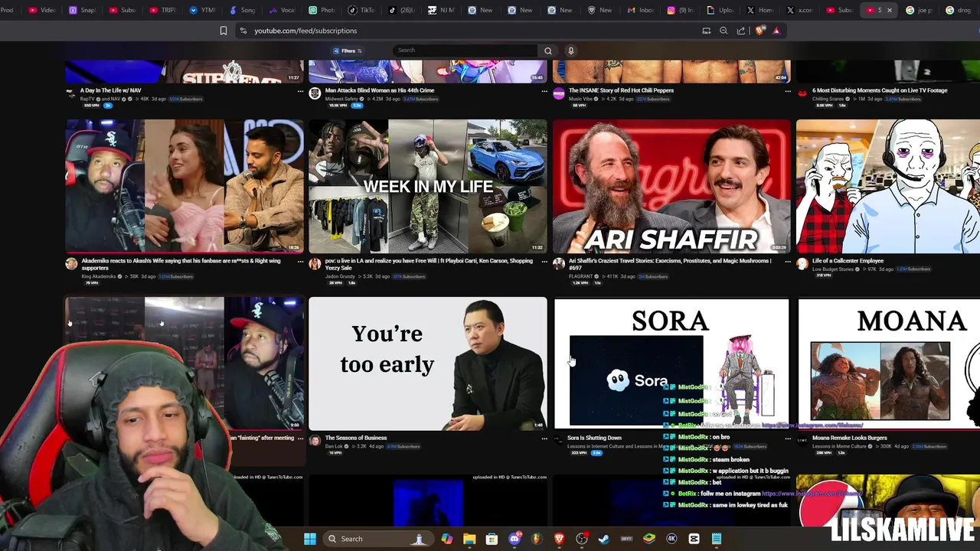Open options menu for Man Attacks Blind Woman video
980x551 pixels.
tap(544, 91)
